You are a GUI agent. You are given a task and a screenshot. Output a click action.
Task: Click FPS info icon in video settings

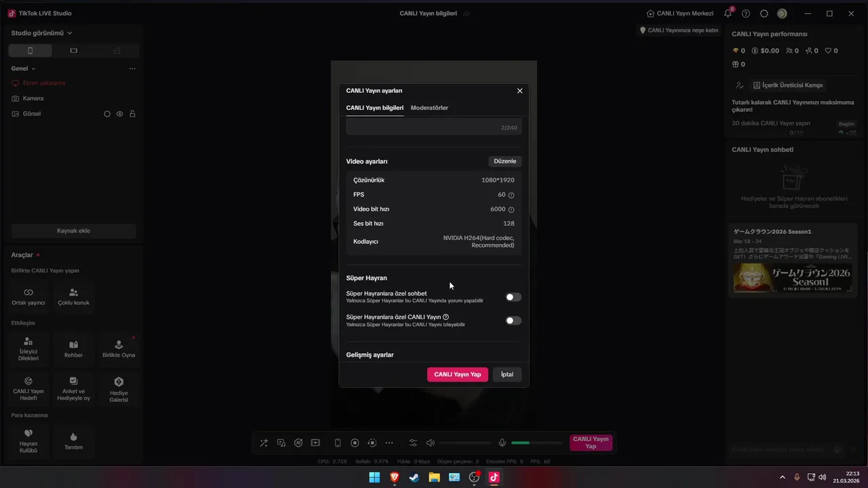tap(511, 195)
